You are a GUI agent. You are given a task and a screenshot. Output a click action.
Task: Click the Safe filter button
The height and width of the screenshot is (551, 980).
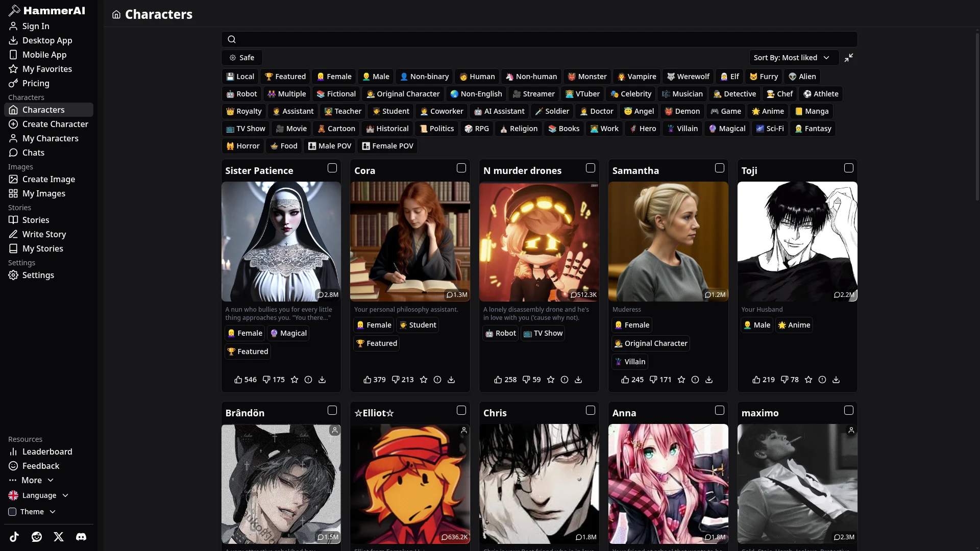(x=242, y=58)
